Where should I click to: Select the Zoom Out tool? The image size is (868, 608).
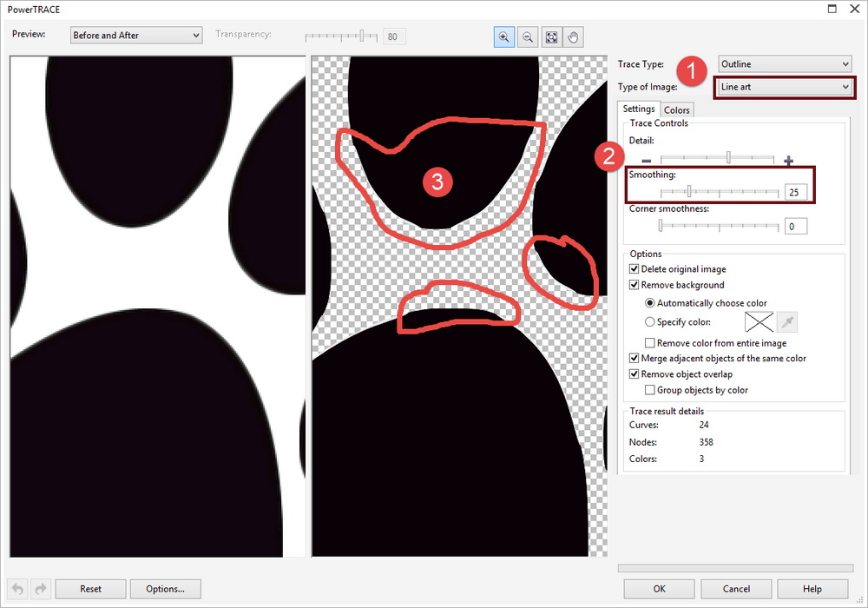click(x=528, y=37)
